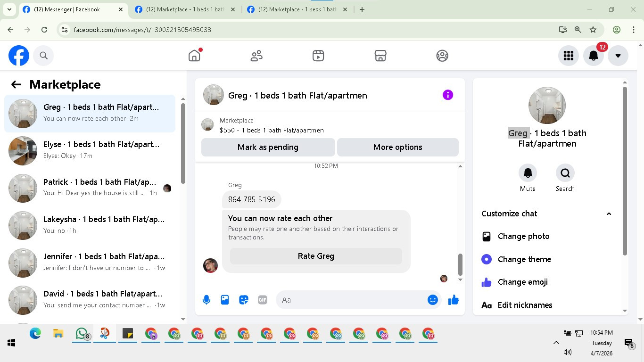Open the nine-dot Menu grid icon
644x362 pixels.
click(569, 56)
